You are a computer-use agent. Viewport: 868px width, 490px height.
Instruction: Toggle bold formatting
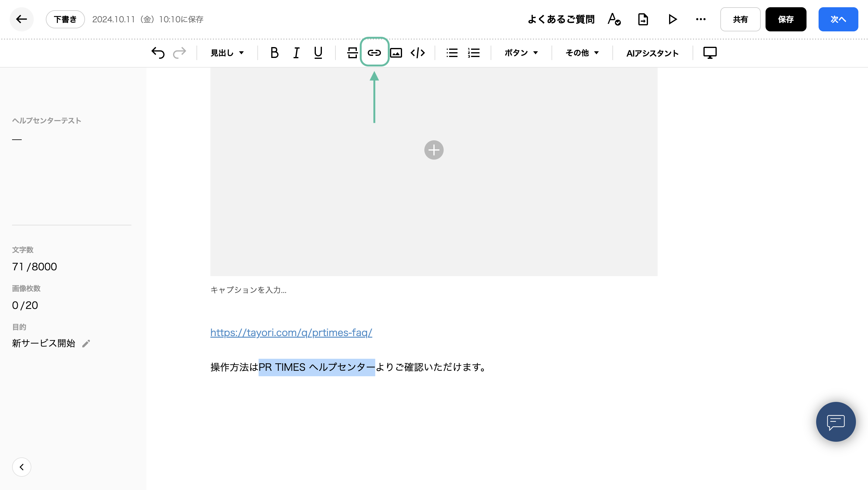(274, 52)
